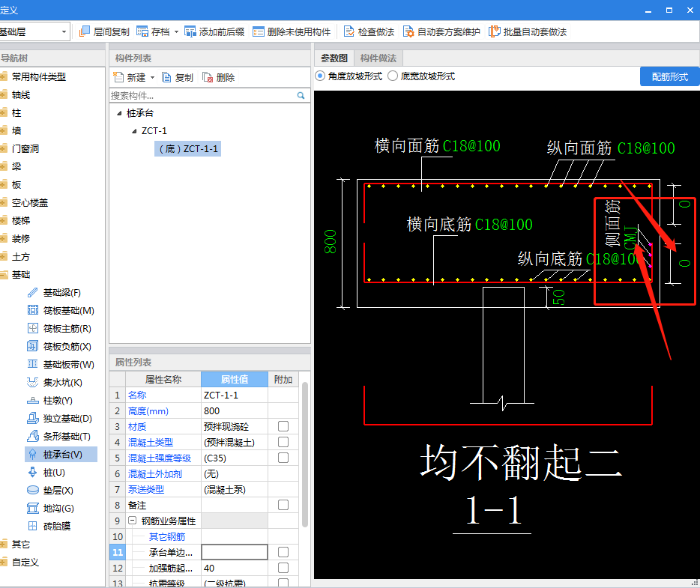
Task: Click the 复制 copy icon
Action: coord(166,78)
